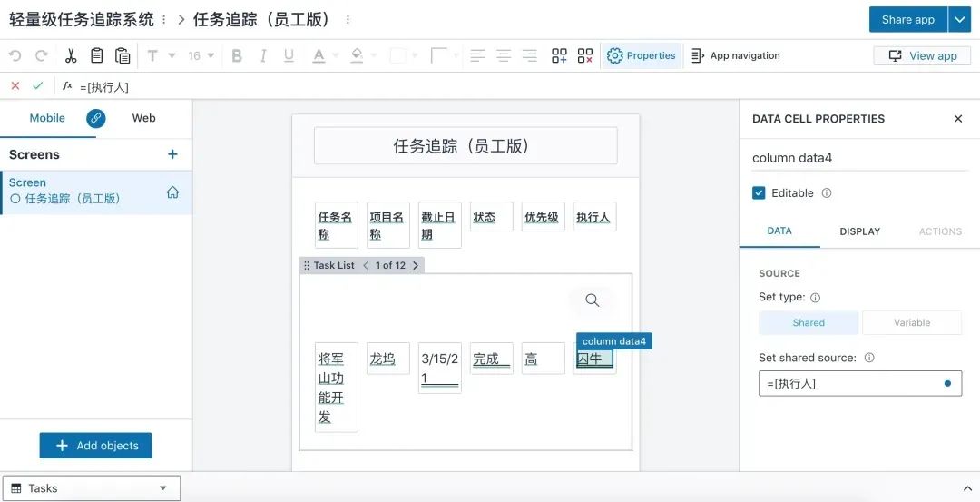Image resolution: width=980 pixels, height=502 pixels.
Task: Click the info icon beside Set type
Action: tap(815, 298)
